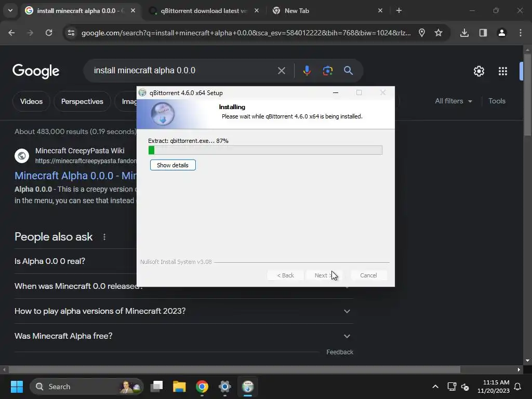
Task: Search by image with Google Lens icon
Action: pyautogui.click(x=328, y=71)
